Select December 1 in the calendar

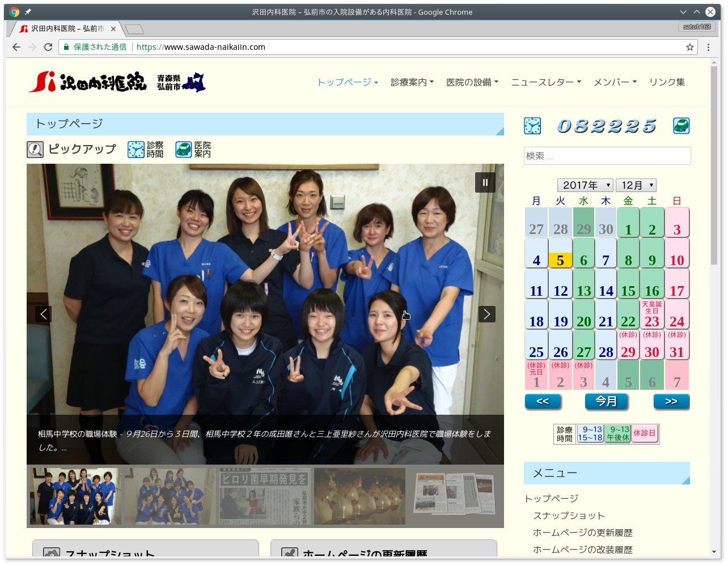(x=628, y=223)
